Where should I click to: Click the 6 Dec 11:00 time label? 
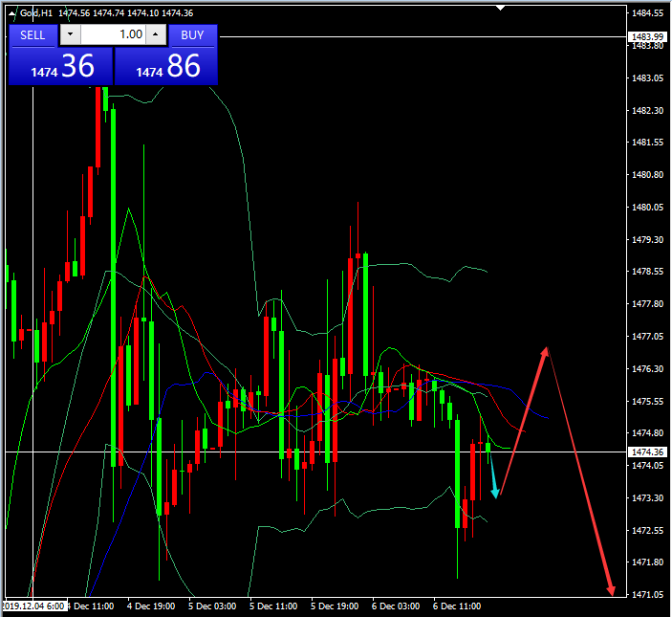(456, 606)
